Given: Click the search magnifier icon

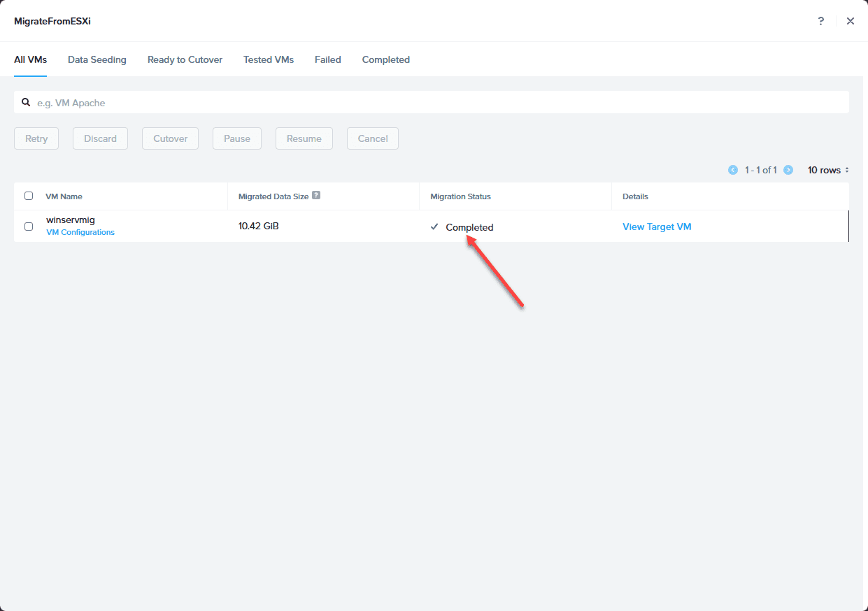Looking at the screenshot, I should pos(26,102).
